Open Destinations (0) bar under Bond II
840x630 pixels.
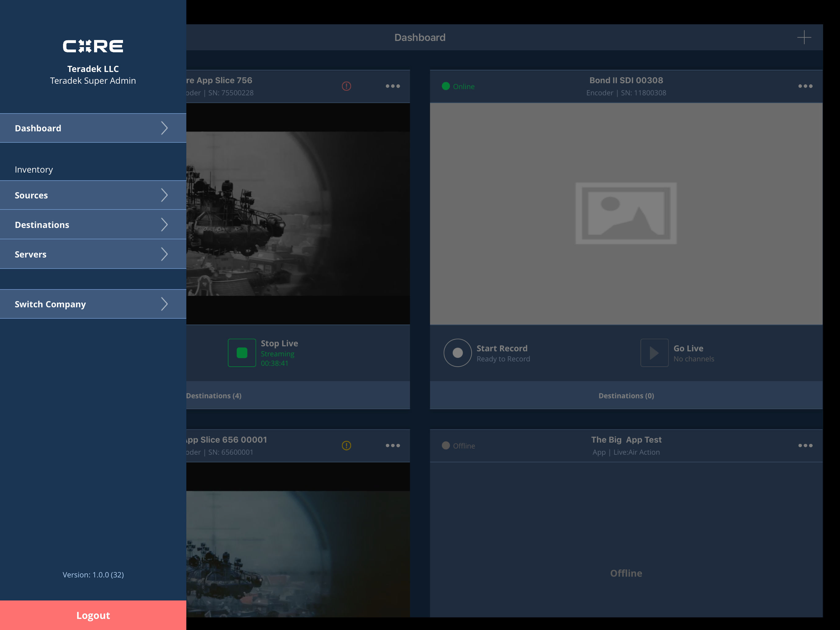[626, 396]
